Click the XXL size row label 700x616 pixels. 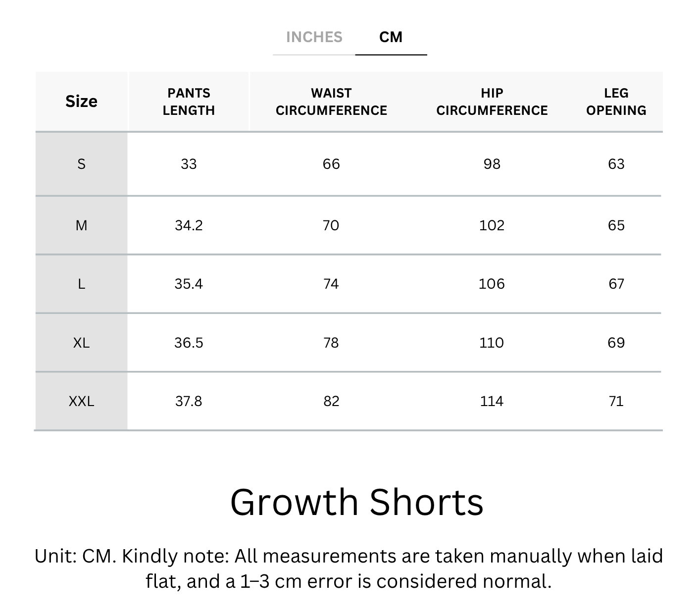pyautogui.click(x=81, y=401)
